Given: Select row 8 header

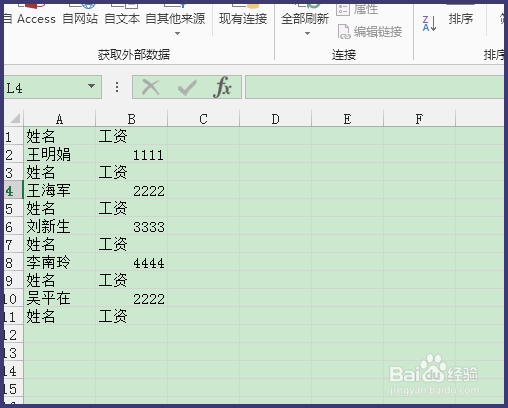Looking at the screenshot, I should coord(13,262).
